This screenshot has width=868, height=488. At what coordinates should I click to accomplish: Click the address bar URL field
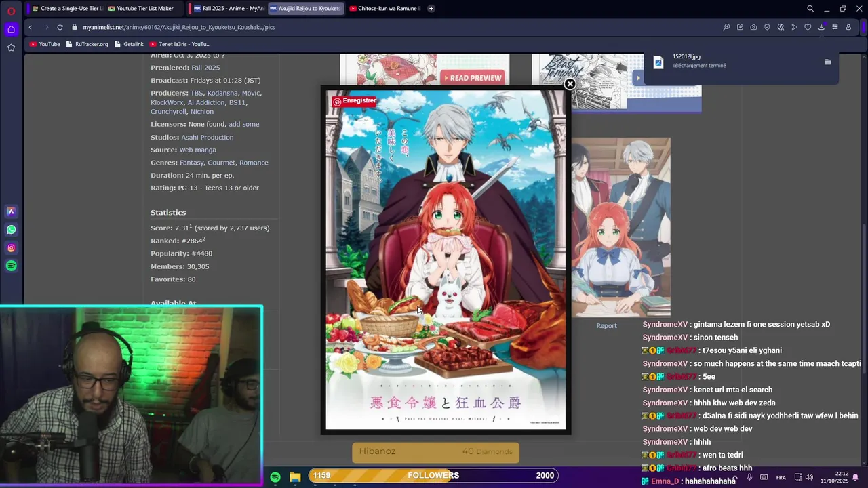coord(393,27)
